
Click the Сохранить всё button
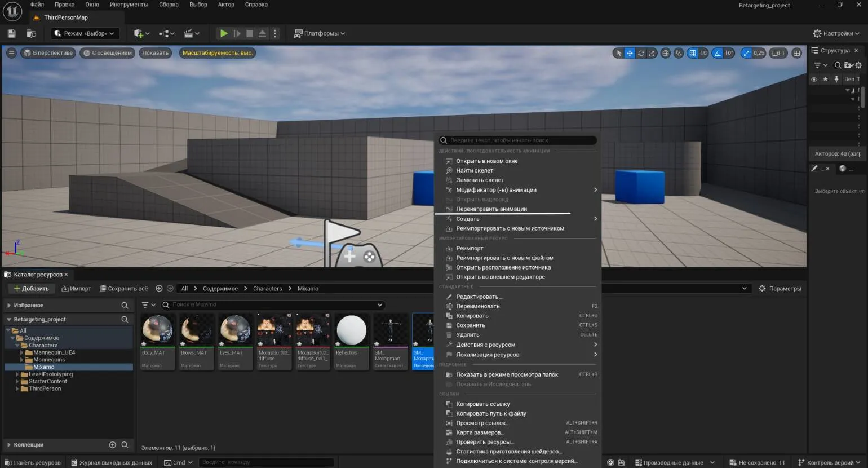[124, 289]
